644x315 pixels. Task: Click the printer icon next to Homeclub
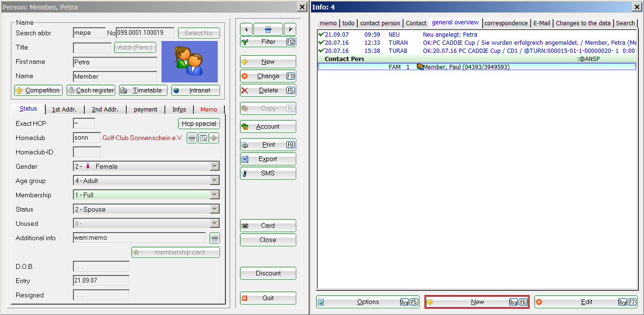point(191,138)
